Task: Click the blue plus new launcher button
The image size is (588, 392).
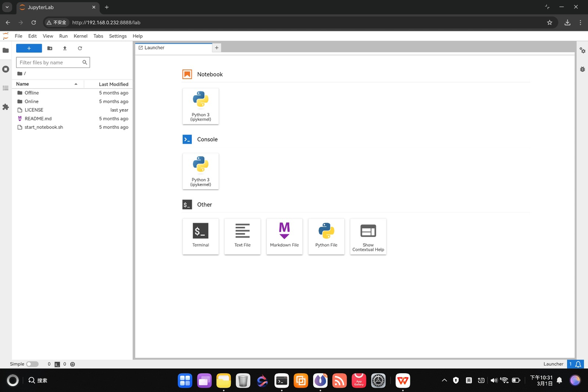Action: pos(28,48)
